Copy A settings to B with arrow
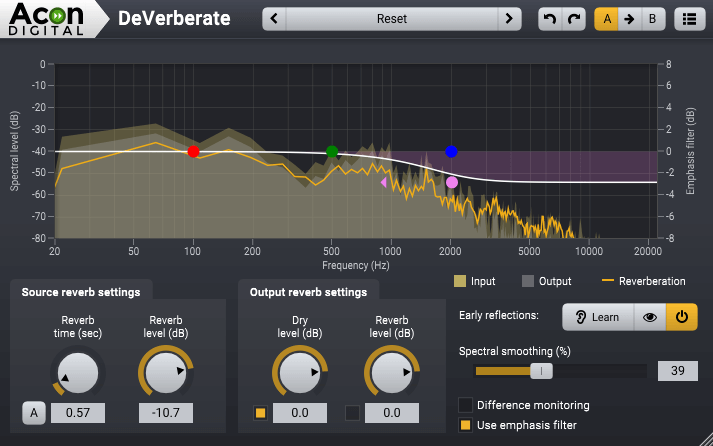This screenshot has width=713, height=446. pos(629,19)
